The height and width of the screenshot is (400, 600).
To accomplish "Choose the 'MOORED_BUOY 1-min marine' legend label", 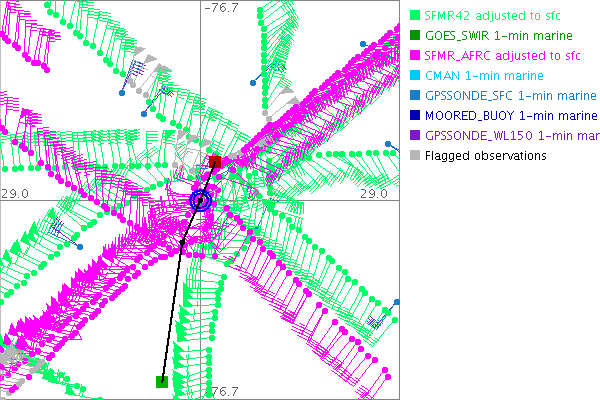I will (x=510, y=116).
